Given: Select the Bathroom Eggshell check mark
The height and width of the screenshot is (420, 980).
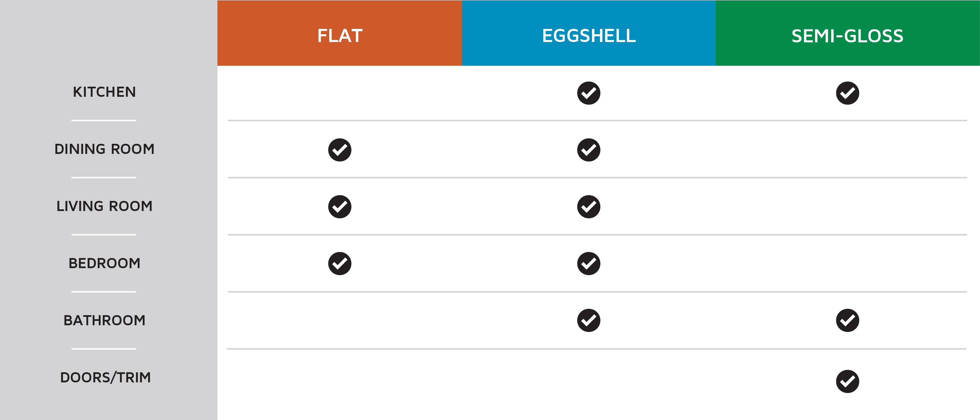Looking at the screenshot, I should click(589, 320).
